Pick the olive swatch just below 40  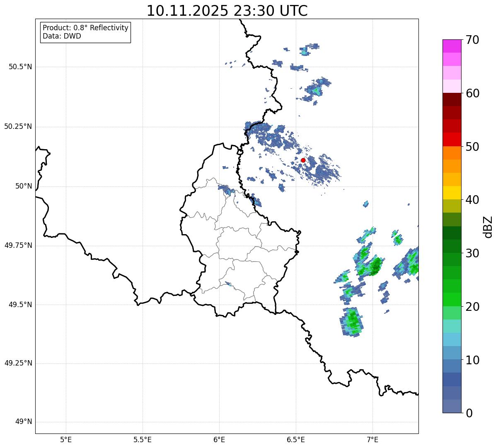pos(452,206)
